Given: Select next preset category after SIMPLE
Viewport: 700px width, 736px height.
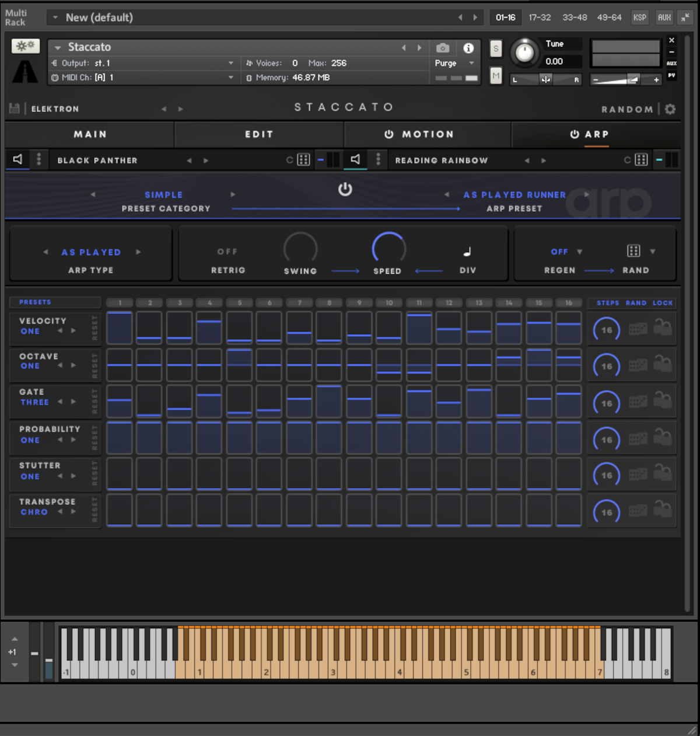Looking at the screenshot, I should coord(233,194).
